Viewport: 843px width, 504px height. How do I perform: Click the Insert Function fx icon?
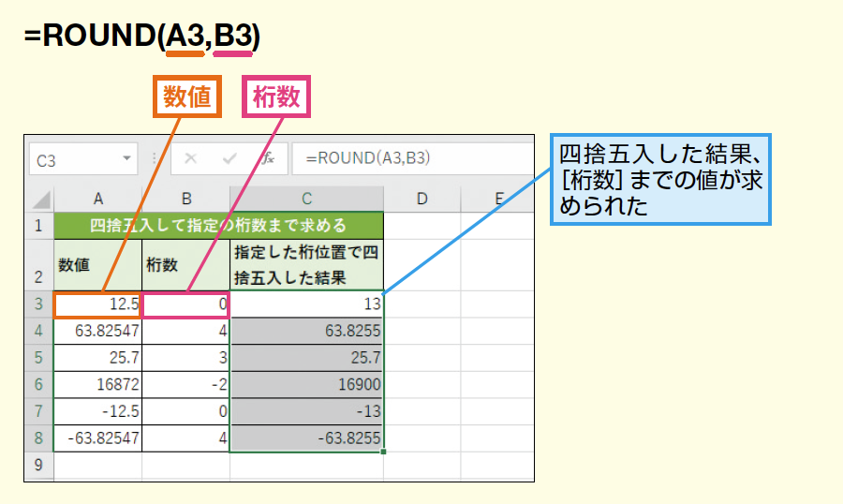(268, 159)
